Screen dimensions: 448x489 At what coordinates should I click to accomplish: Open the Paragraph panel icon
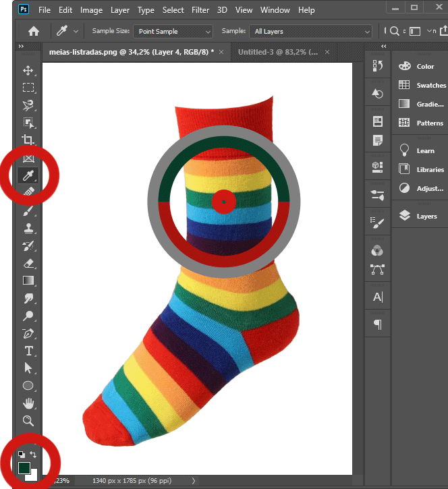[x=377, y=324]
